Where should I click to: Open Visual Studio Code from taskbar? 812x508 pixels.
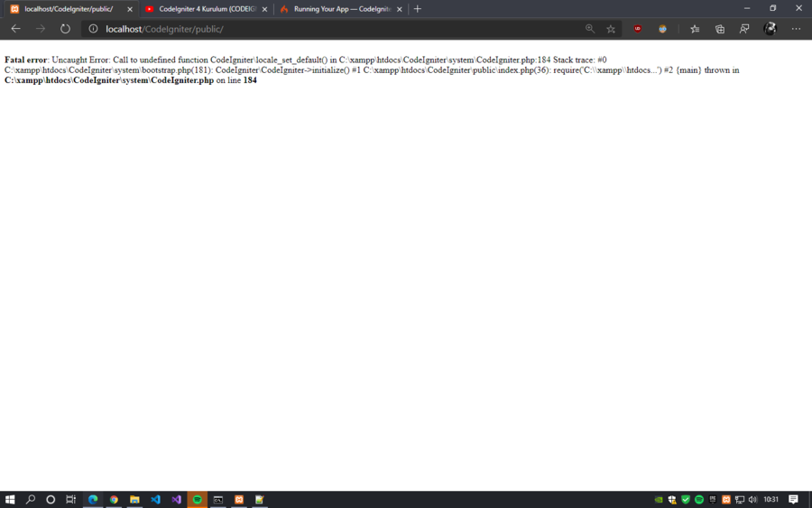click(155, 500)
